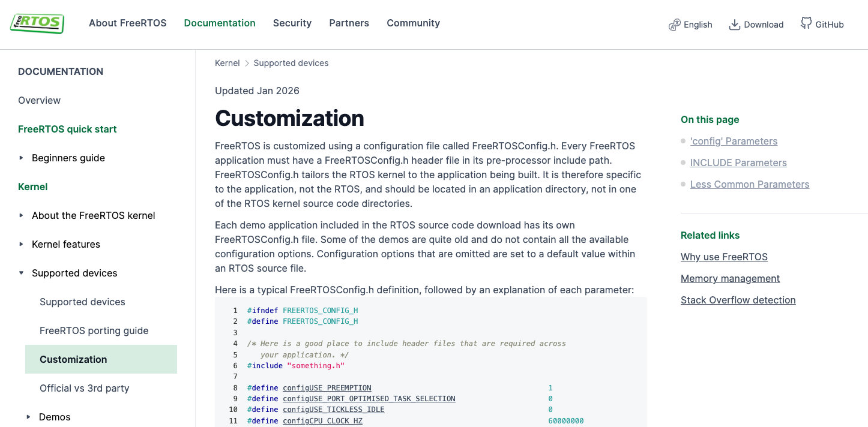868x427 pixels.
Task: Click the language globe icon
Action: pyautogui.click(x=674, y=25)
